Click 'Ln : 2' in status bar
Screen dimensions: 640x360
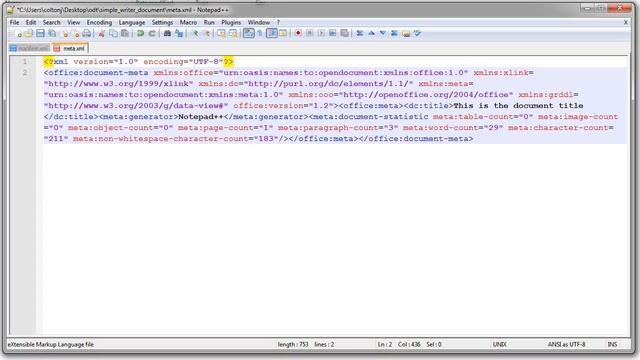(x=385, y=344)
